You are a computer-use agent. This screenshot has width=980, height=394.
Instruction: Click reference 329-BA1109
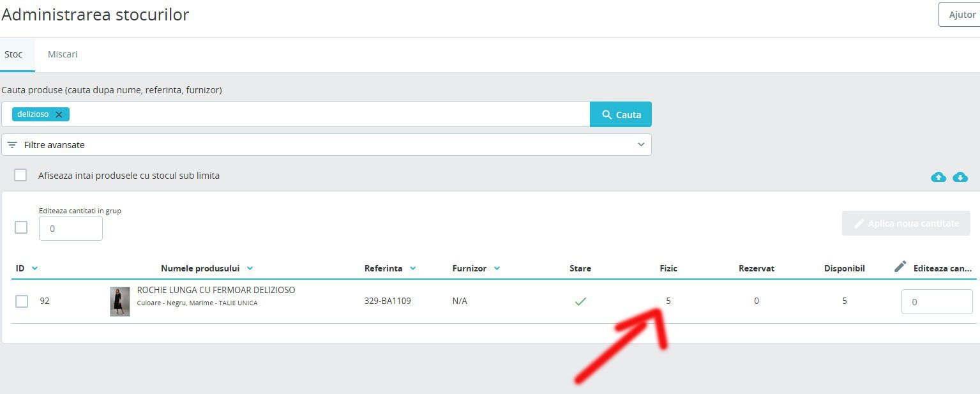click(x=388, y=301)
